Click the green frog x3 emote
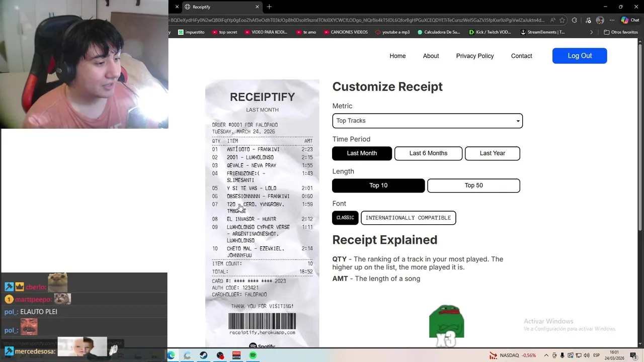 pyautogui.click(x=446, y=325)
